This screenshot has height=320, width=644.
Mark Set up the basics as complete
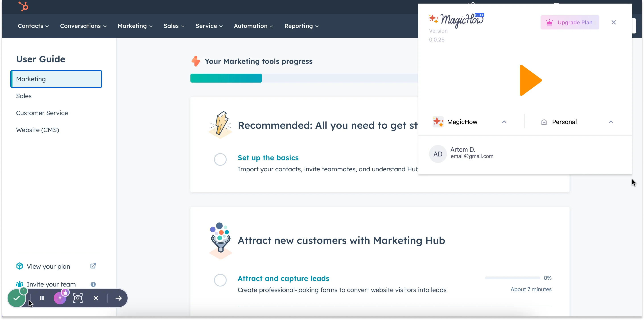(x=220, y=159)
